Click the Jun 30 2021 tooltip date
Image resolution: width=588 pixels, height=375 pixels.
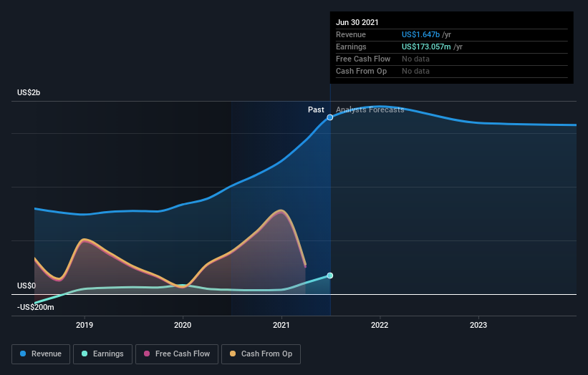point(357,22)
